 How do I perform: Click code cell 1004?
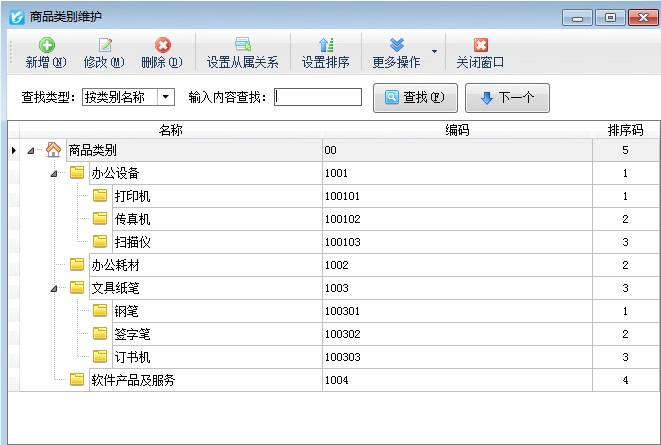tap(457, 380)
